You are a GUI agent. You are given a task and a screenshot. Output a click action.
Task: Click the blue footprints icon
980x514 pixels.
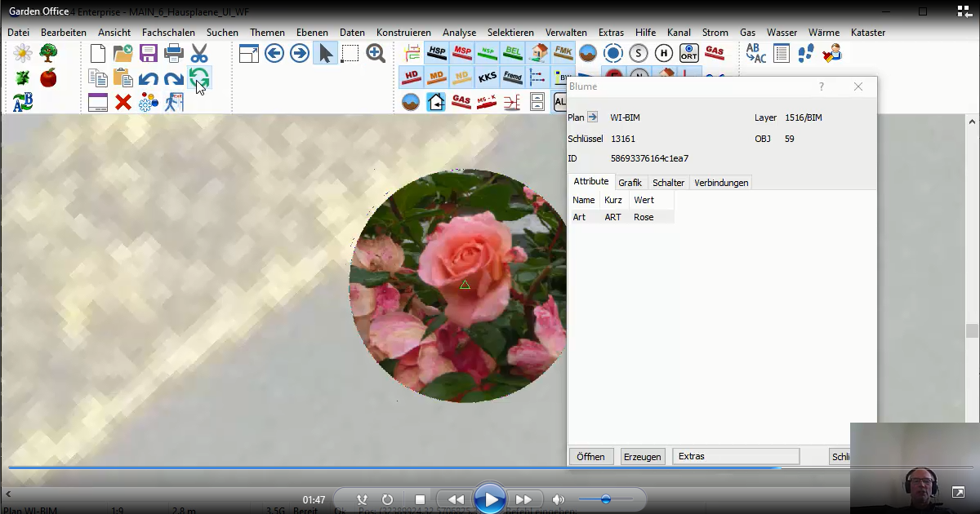(806, 54)
